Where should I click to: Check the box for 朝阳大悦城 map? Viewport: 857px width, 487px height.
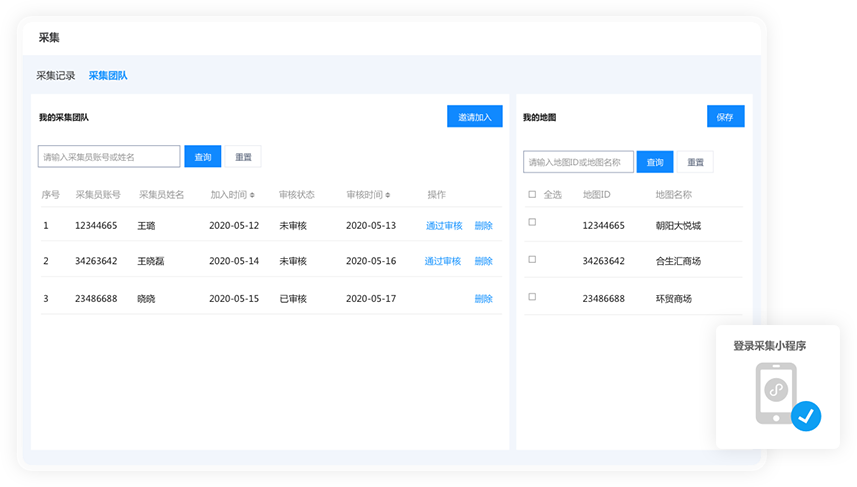tap(532, 222)
